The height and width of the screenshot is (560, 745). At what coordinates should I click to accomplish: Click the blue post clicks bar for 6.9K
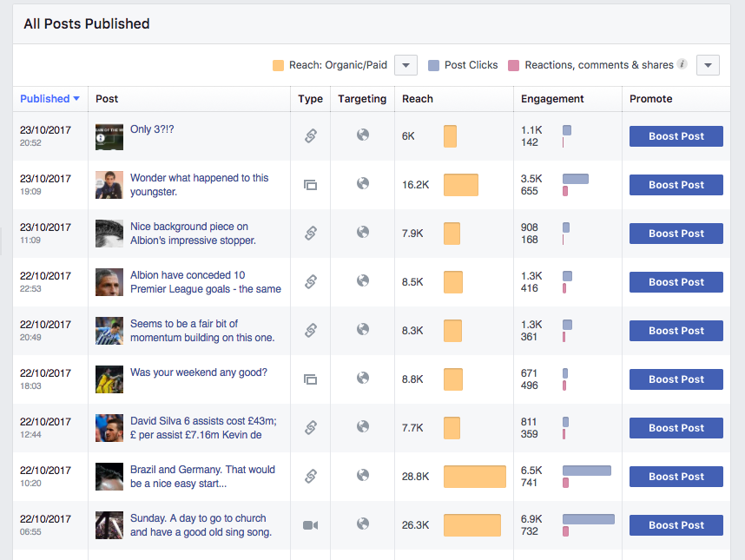coord(588,519)
